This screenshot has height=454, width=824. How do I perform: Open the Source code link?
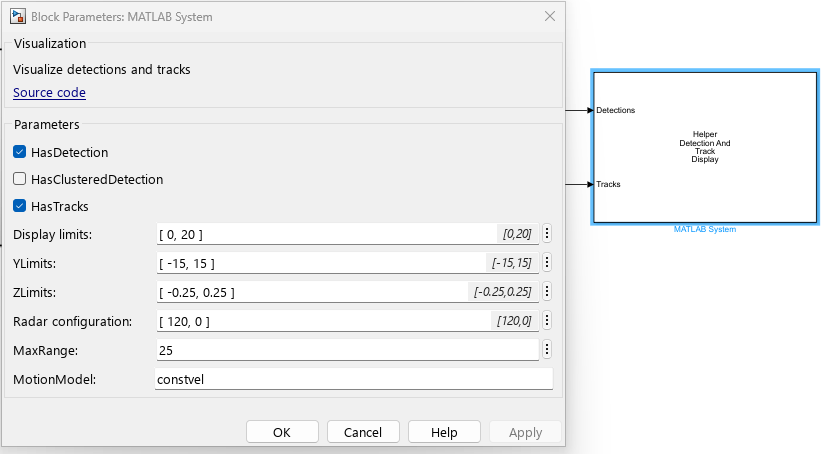tap(49, 93)
